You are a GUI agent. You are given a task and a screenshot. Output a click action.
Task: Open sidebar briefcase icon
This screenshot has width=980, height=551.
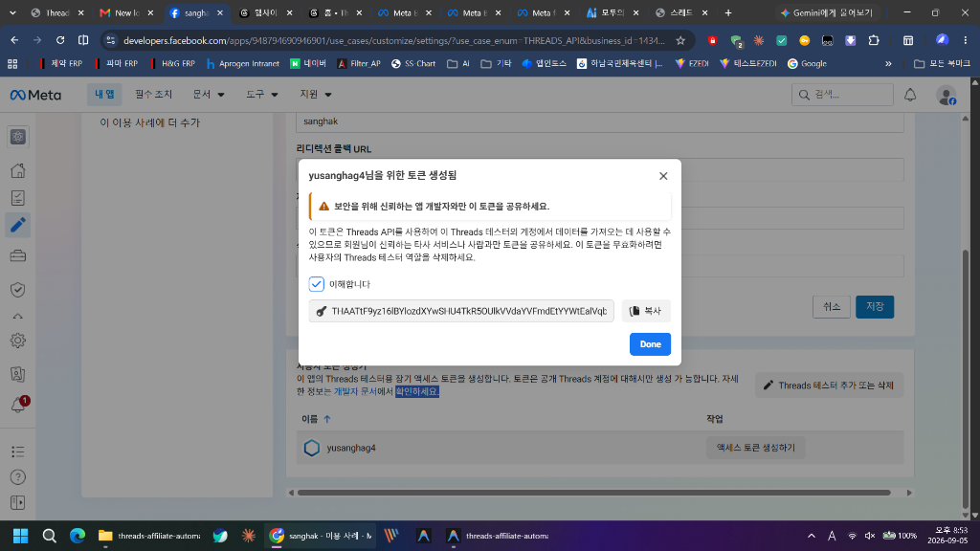17,256
